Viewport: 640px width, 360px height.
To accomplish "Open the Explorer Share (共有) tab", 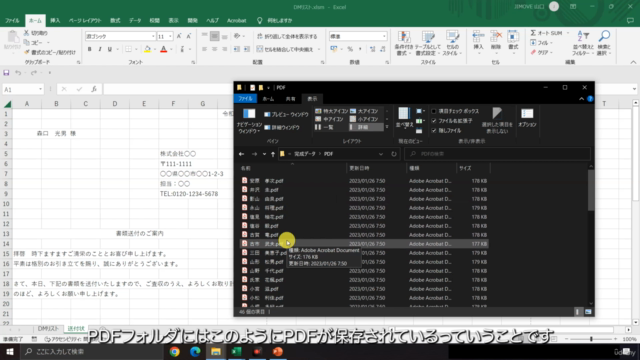I will point(290,99).
